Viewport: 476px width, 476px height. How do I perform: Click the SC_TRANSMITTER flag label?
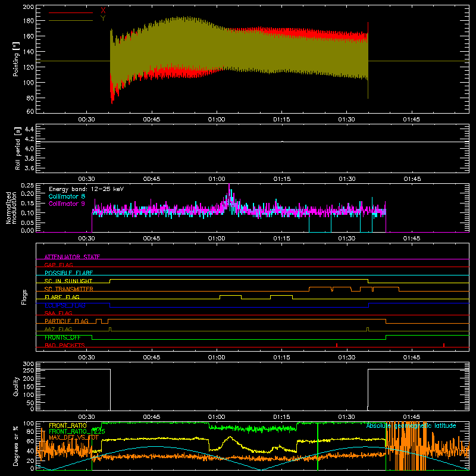pyautogui.click(x=68, y=289)
